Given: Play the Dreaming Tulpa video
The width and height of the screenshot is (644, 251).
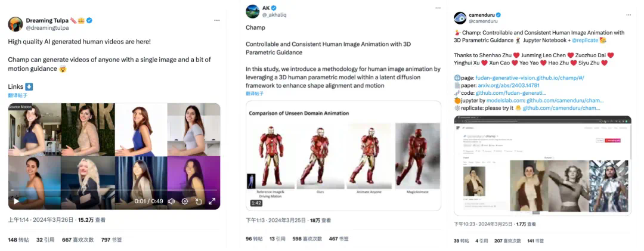Looking at the screenshot, I should pos(16,201).
